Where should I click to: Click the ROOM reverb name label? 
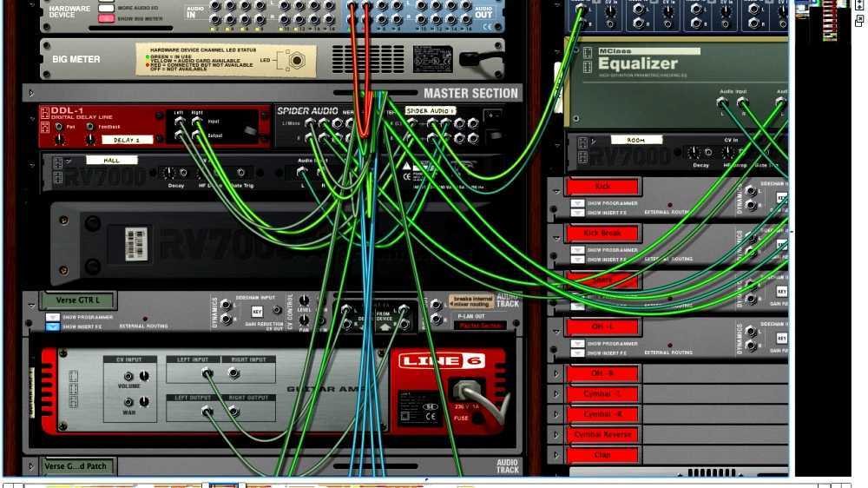point(636,140)
